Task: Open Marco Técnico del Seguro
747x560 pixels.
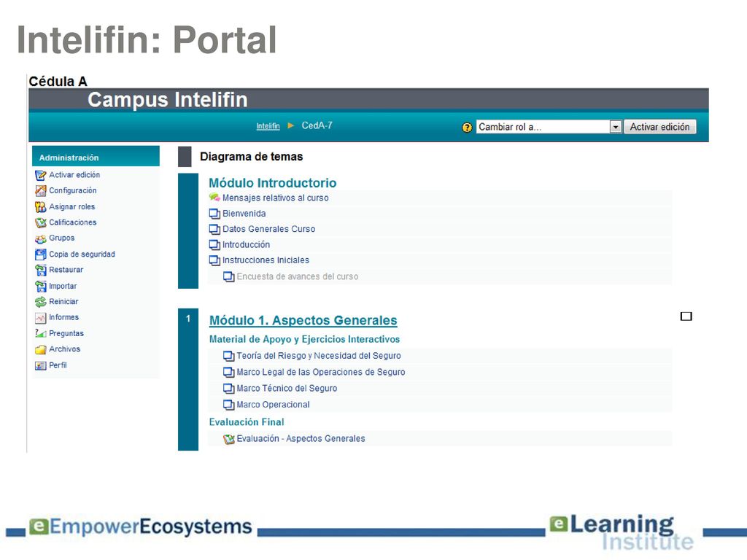Action: pos(287,388)
